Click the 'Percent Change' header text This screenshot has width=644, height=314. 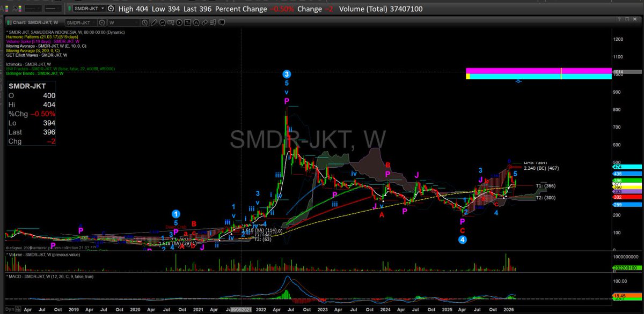coord(240,9)
